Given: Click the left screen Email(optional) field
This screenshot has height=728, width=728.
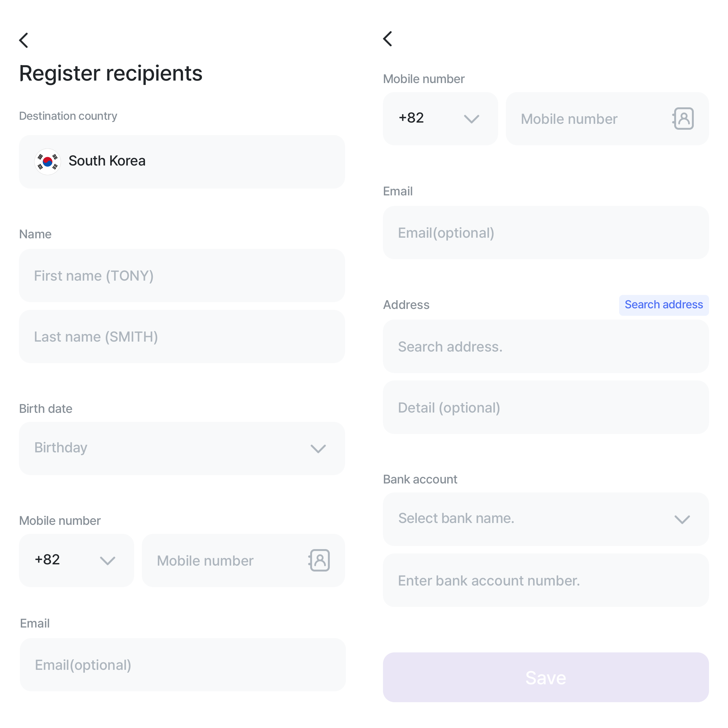Looking at the screenshot, I should tap(183, 665).
